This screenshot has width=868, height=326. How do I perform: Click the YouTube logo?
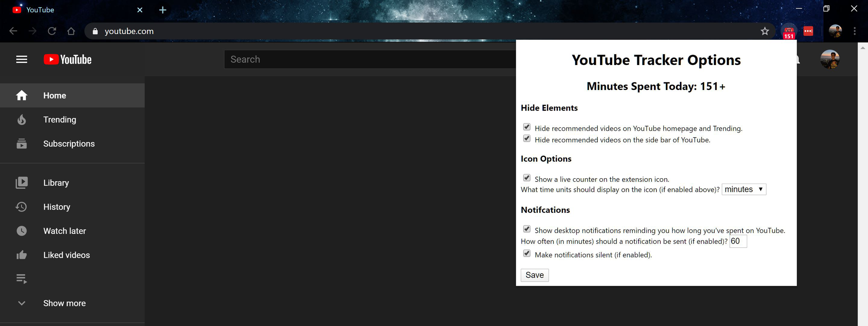click(68, 59)
